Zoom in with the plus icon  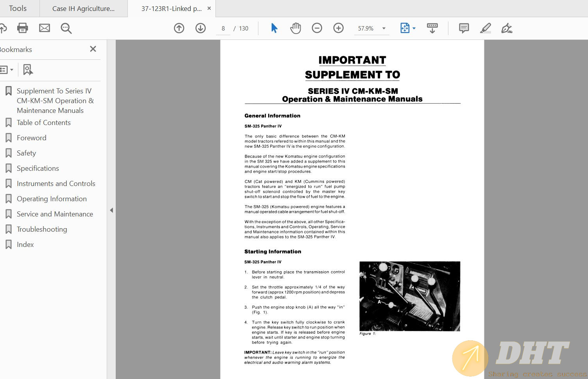point(339,28)
